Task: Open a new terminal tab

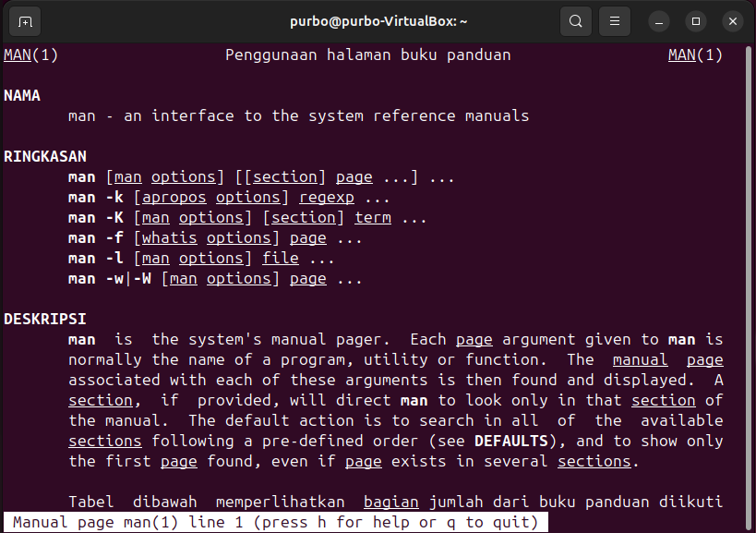Action: (25, 21)
